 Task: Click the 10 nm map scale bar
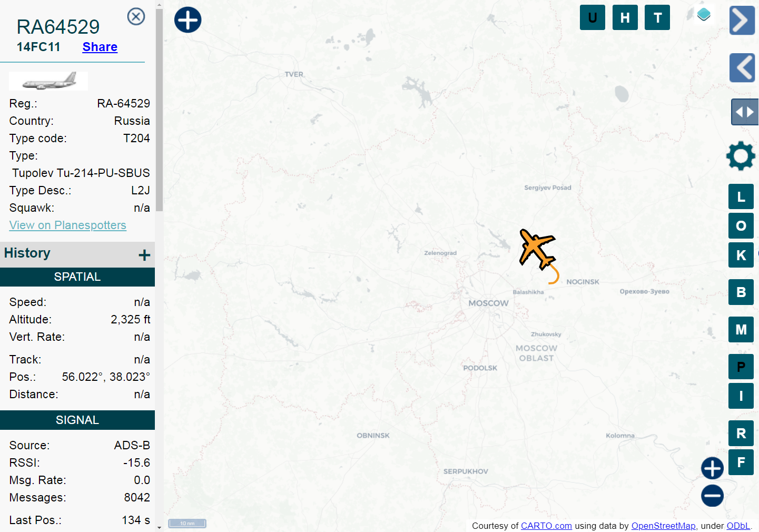(x=187, y=523)
